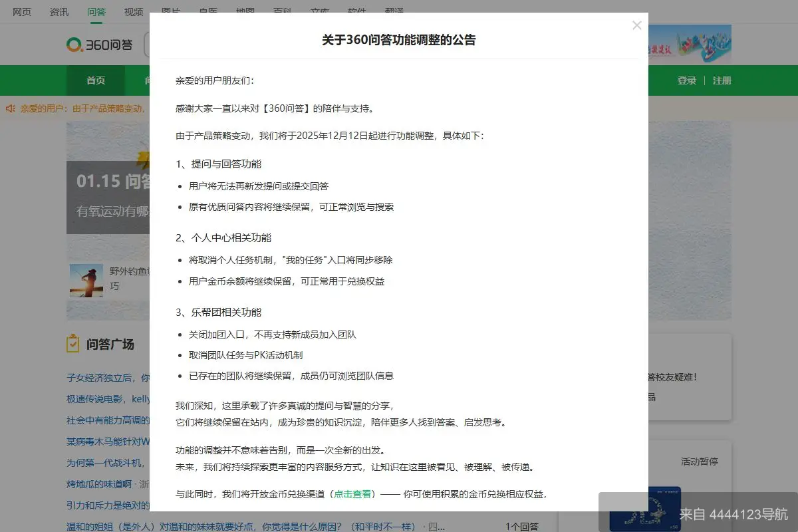Open the 视频 tab
Viewport: 798px width, 532px height.
pyautogui.click(x=133, y=11)
